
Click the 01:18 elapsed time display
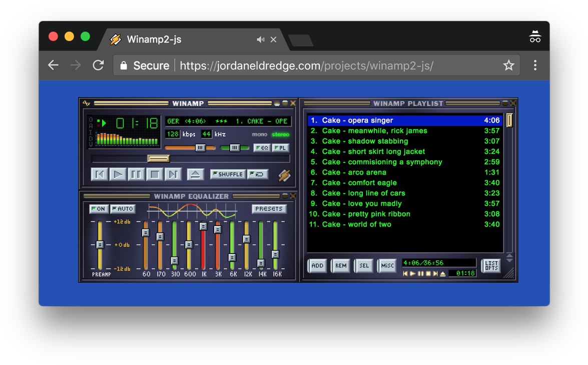click(137, 123)
